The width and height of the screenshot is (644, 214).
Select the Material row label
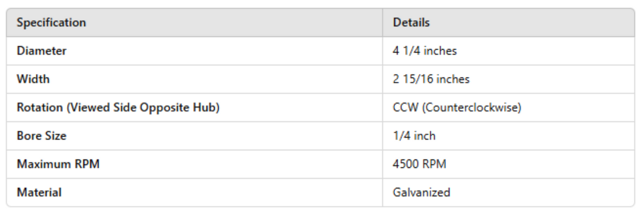(39, 192)
